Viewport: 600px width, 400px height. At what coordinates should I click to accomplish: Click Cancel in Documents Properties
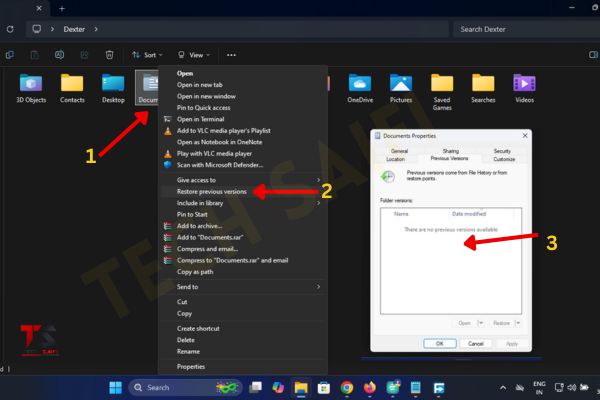point(476,343)
